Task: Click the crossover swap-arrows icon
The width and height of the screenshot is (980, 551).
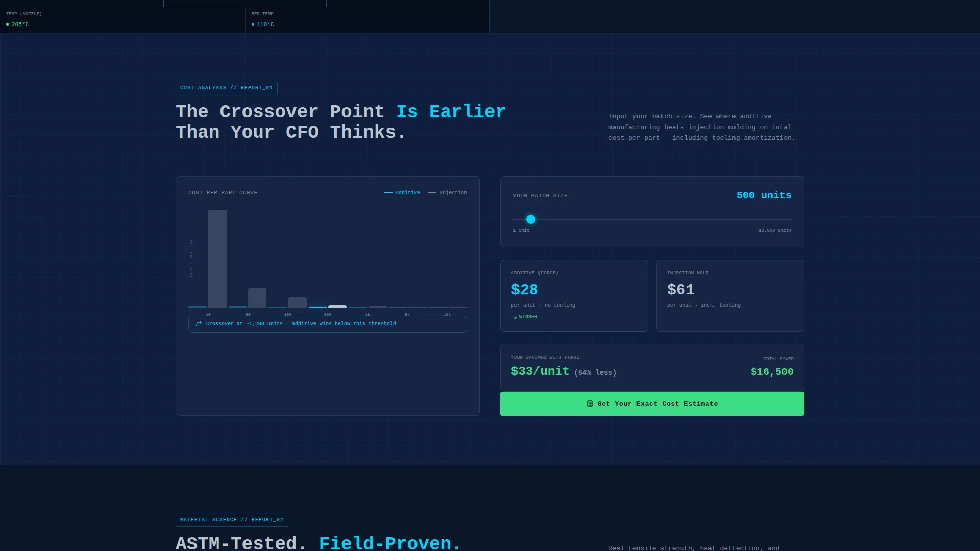Action: coord(199,324)
